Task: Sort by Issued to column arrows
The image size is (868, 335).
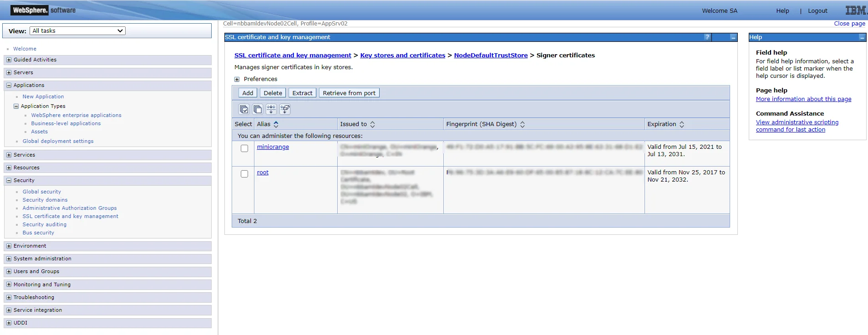Action: [372, 124]
